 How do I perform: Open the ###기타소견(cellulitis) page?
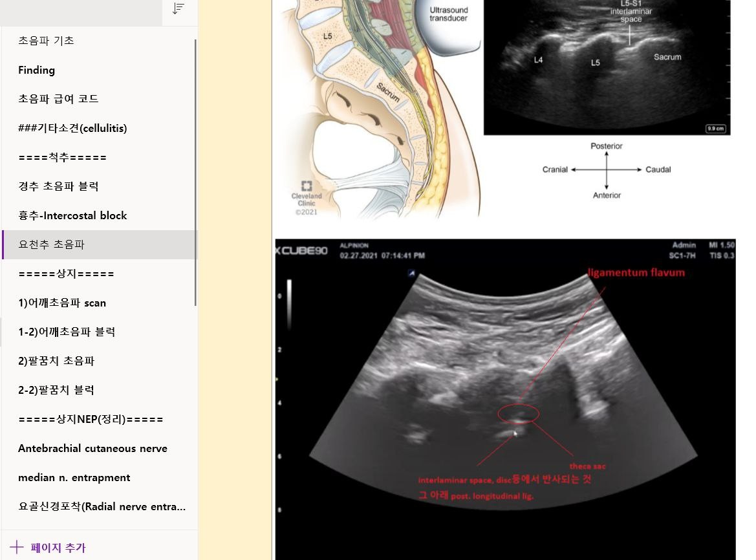[x=72, y=128]
